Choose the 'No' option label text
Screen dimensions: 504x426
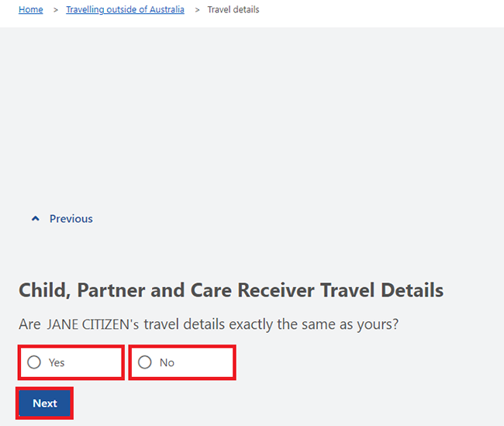coord(167,362)
